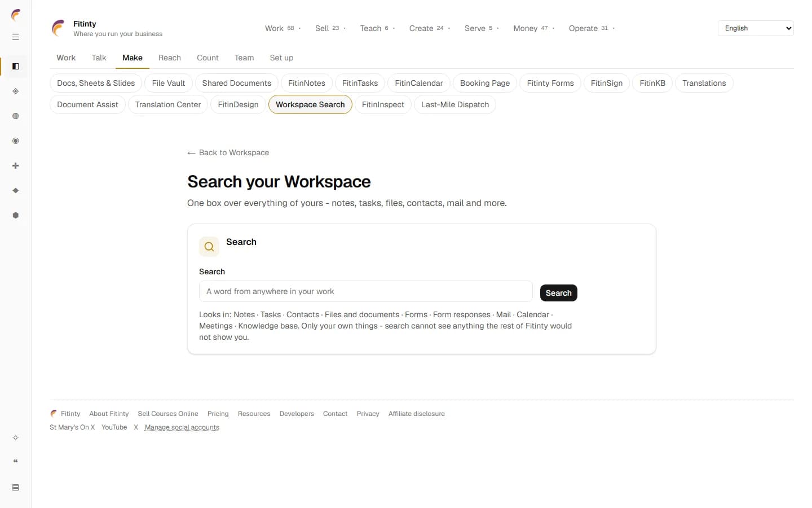Expand the Teach 6 top menu
The height and width of the screenshot is (508, 812).
(378, 28)
